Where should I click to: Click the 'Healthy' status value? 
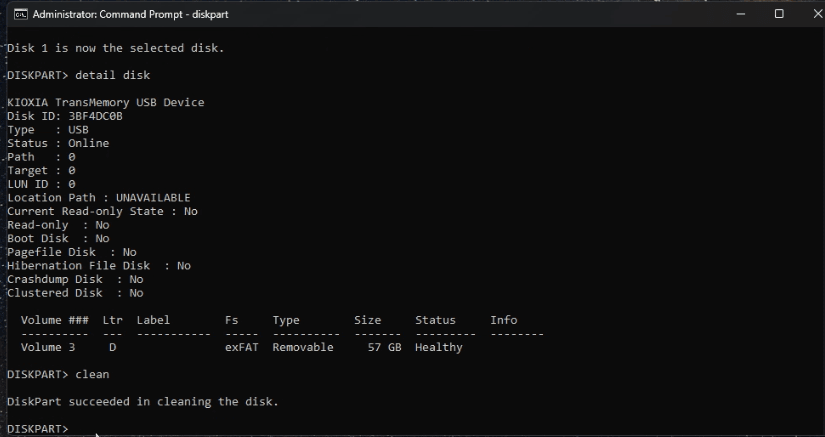439,347
